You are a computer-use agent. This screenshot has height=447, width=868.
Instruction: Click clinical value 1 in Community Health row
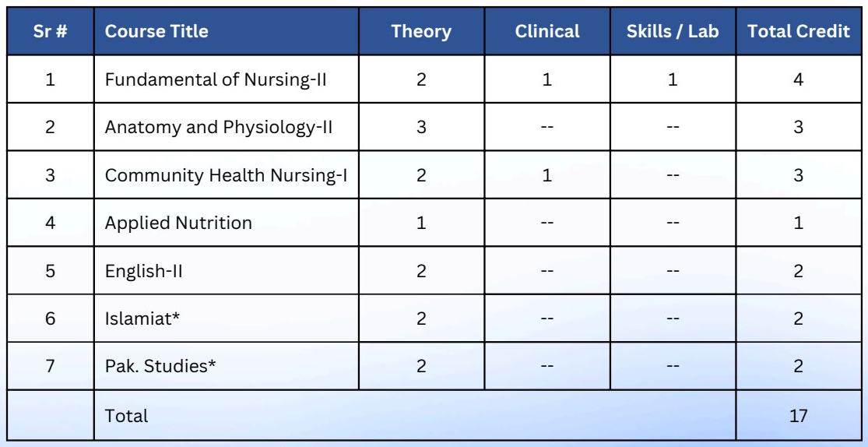point(547,175)
